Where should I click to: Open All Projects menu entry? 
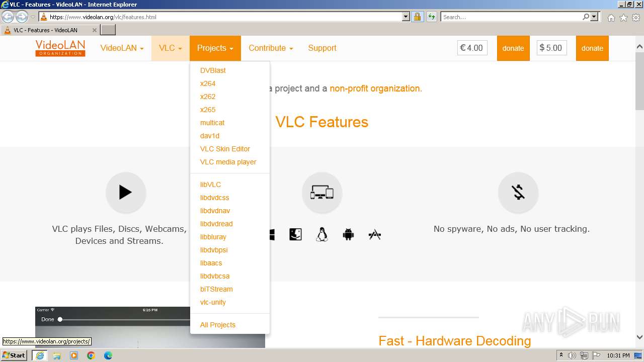pyautogui.click(x=218, y=325)
